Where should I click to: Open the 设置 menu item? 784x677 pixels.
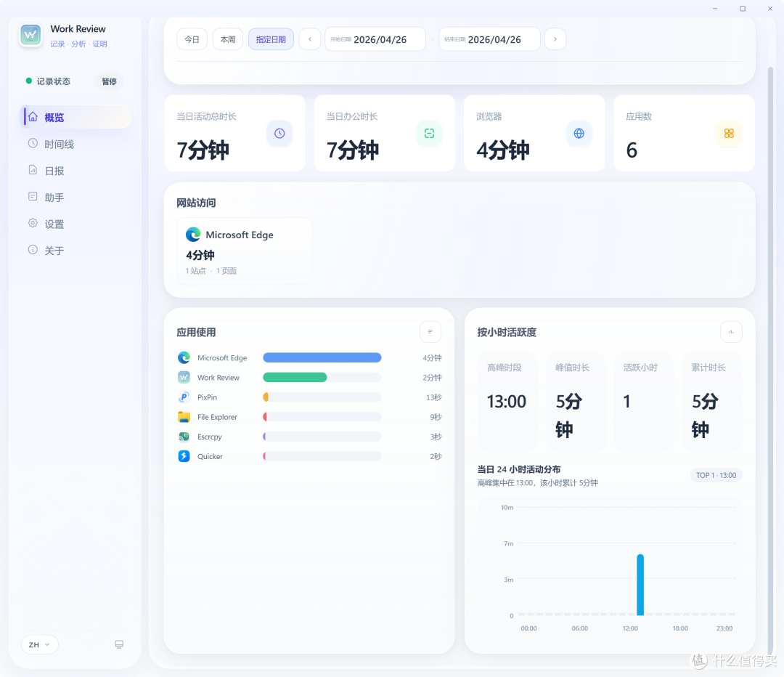(76, 224)
